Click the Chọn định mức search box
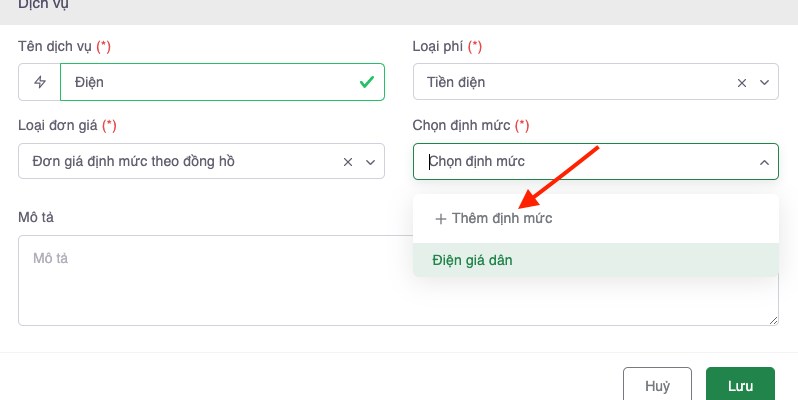Screen dimensions: 798x400 coord(580,161)
